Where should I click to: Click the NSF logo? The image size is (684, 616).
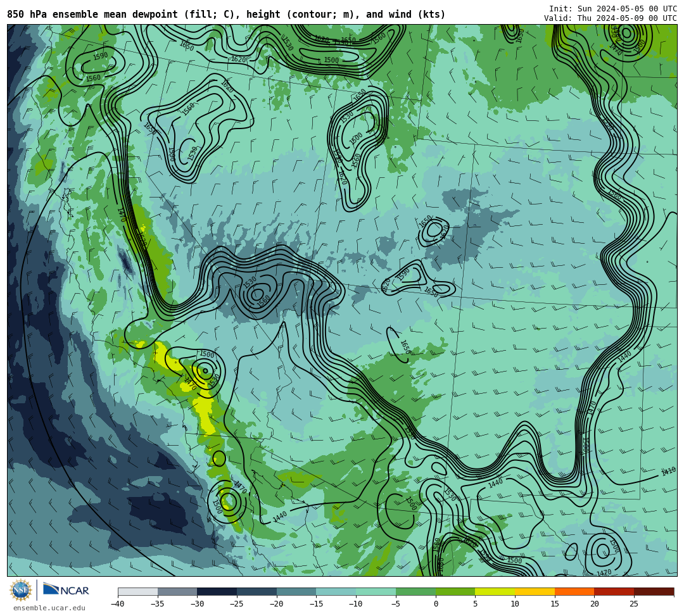tap(20, 590)
